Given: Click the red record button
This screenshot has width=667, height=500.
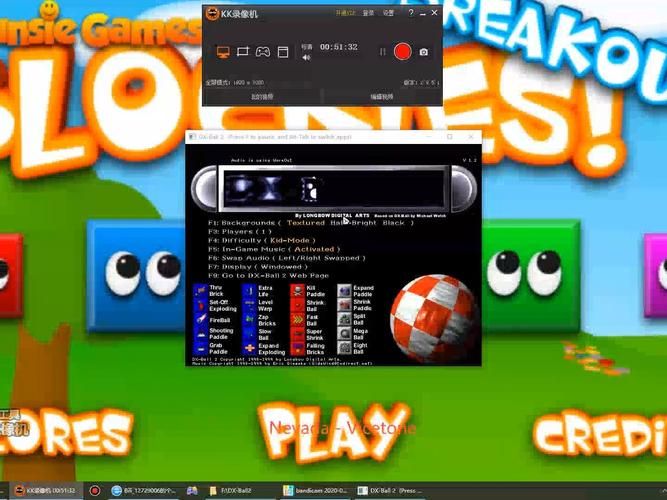Looking at the screenshot, I should click(x=402, y=52).
